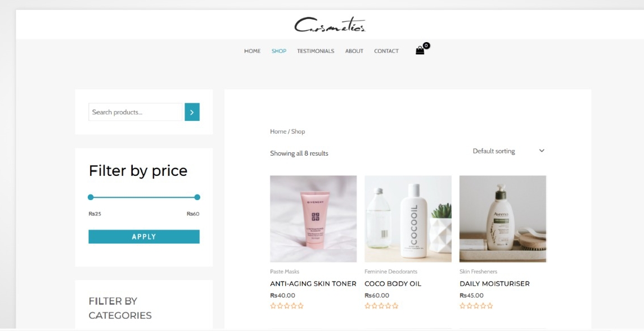Click the Daily Moisturiser star rating
The image size is (644, 331).
tap(476, 306)
